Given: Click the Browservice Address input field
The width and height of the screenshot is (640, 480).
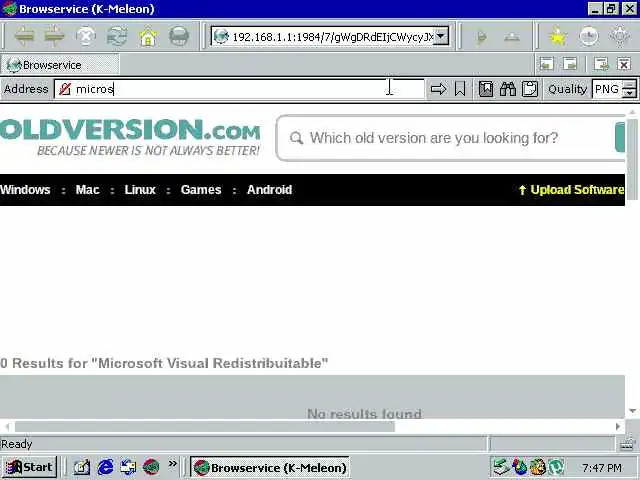Looking at the screenshot, I should pos(239,89).
